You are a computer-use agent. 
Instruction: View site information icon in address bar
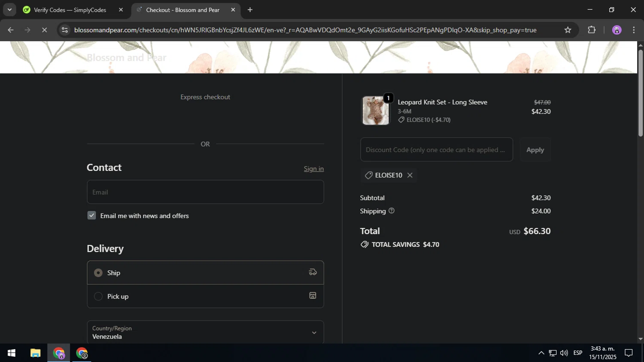point(65,30)
